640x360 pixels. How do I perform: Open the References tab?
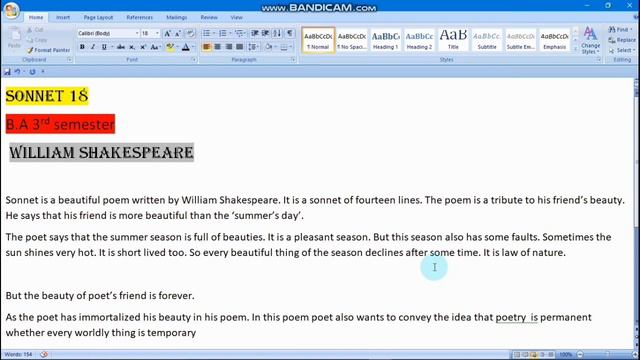click(140, 18)
